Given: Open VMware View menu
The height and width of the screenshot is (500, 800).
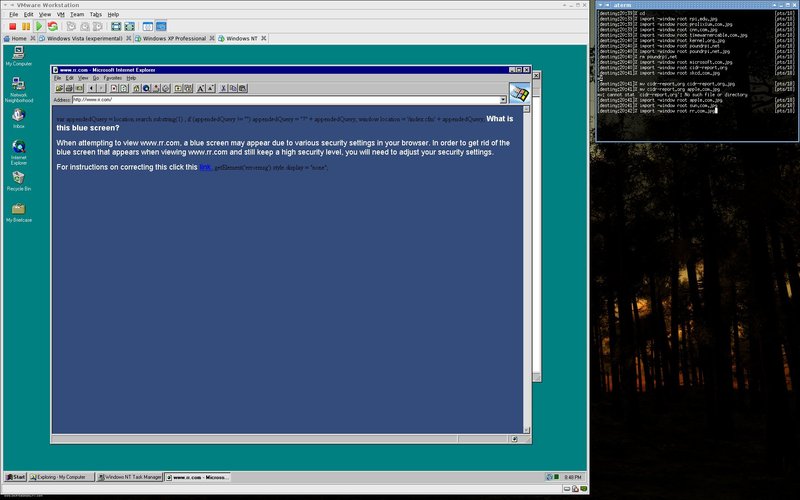Looking at the screenshot, I should (x=45, y=14).
